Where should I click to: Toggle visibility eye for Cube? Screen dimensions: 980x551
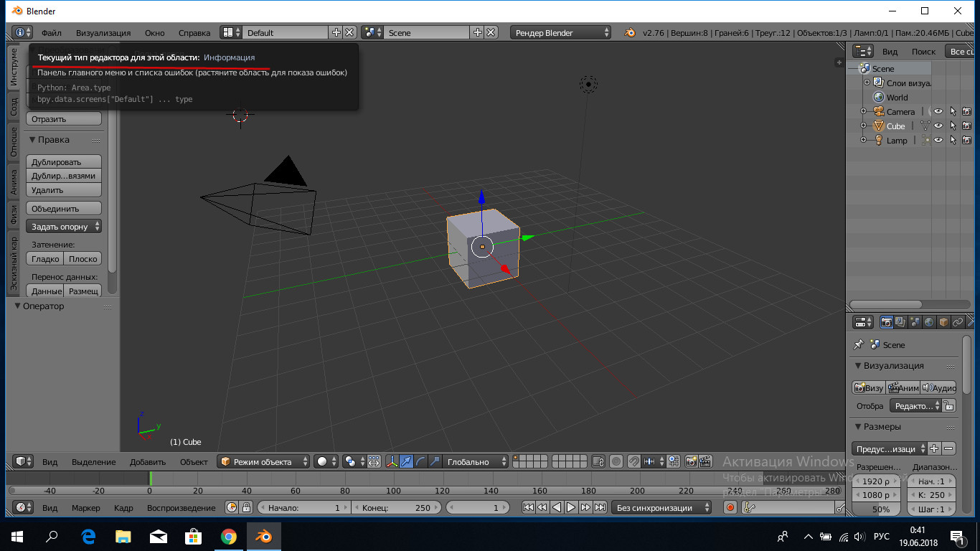pos(938,126)
